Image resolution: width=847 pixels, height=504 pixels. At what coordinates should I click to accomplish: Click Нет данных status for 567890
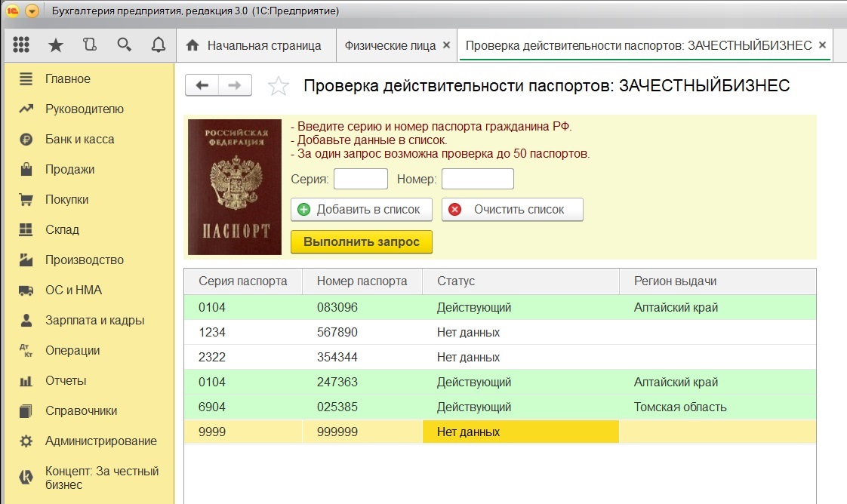pyautogui.click(x=521, y=333)
